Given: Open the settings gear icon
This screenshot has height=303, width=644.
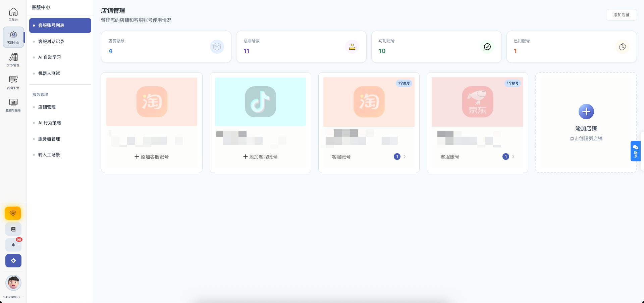Looking at the screenshot, I should pyautogui.click(x=13, y=261).
